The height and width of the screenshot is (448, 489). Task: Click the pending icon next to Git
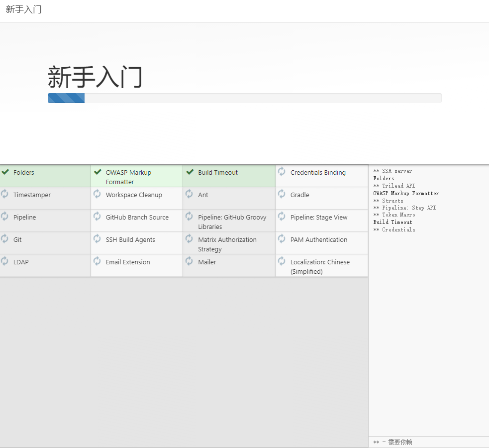coord(4,238)
